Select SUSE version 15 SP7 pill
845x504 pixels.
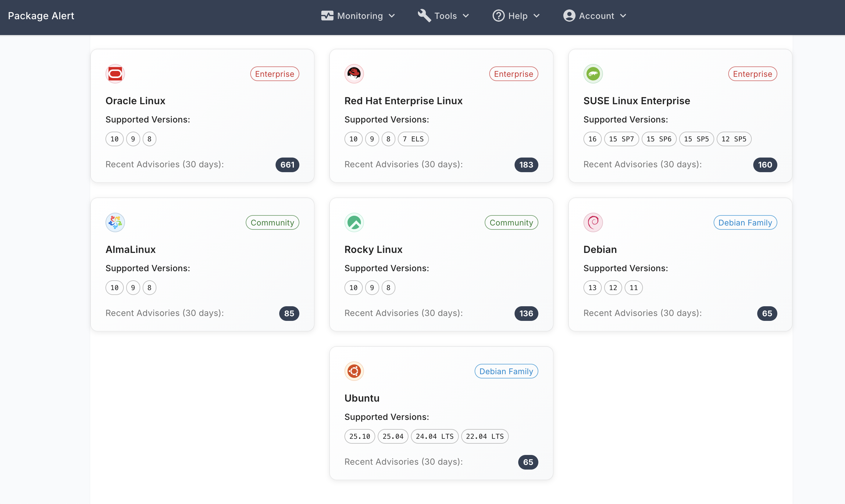(x=621, y=139)
